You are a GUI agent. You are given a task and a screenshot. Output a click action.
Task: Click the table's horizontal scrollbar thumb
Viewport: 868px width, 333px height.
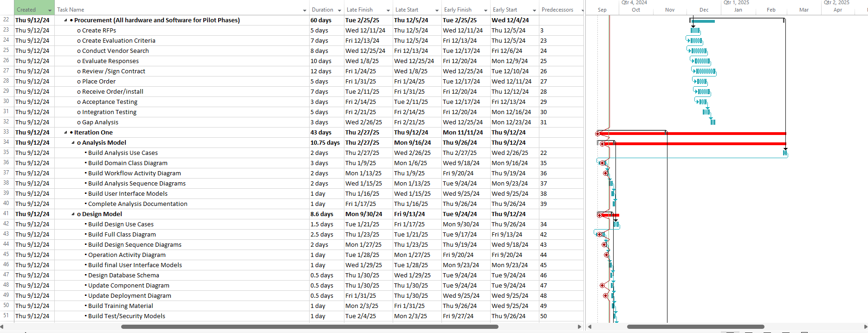[x=310, y=327]
